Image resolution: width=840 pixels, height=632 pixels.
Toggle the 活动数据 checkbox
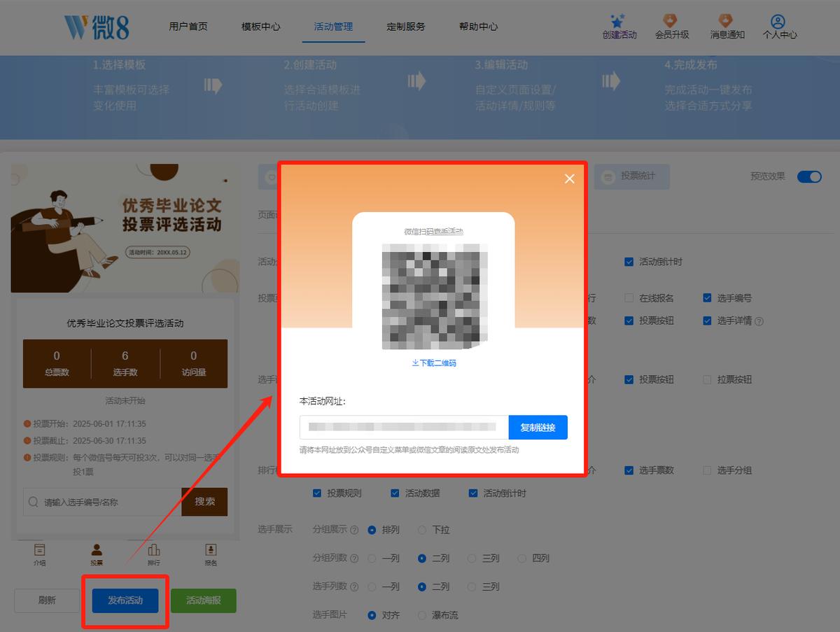tap(395, 493)
